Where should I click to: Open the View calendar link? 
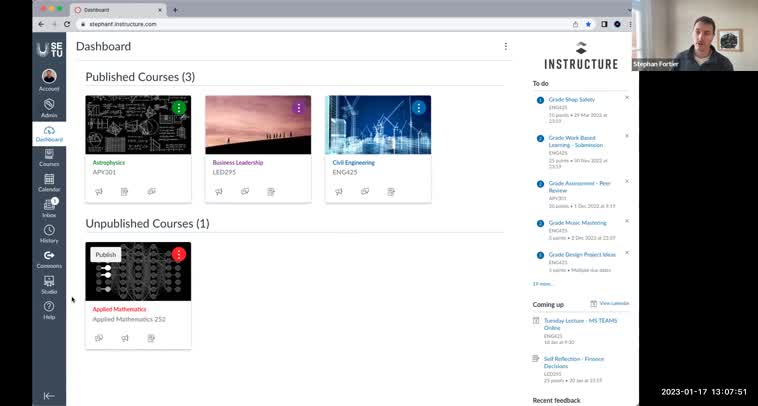614,304
